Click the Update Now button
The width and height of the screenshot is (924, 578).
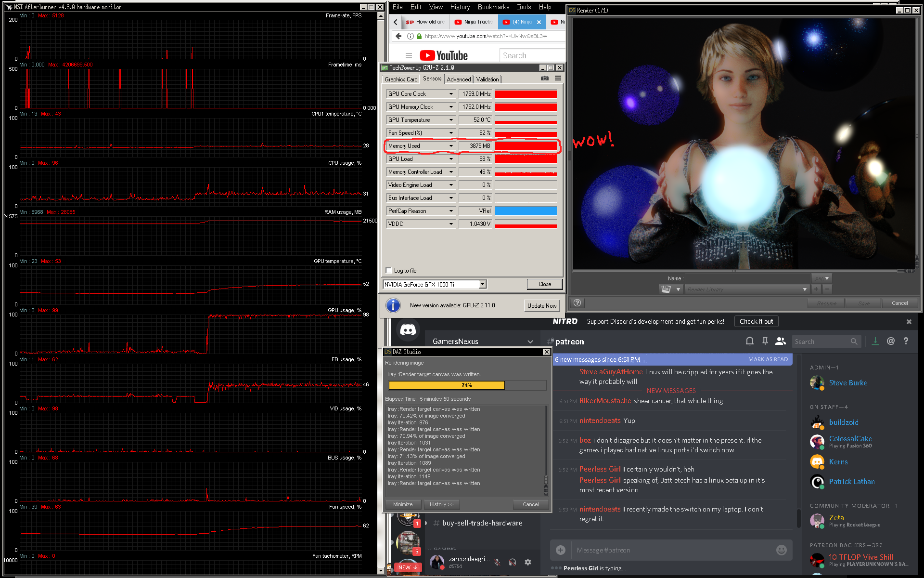pos(541,306)
